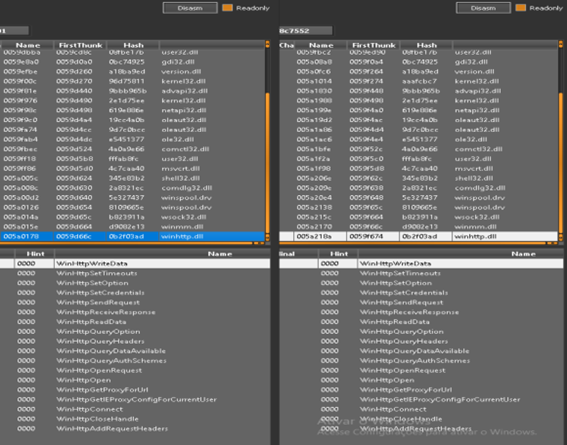Select WinHttpQueryHeaders in the left function list
Viewport: 567px width, 445px height.
135,341
